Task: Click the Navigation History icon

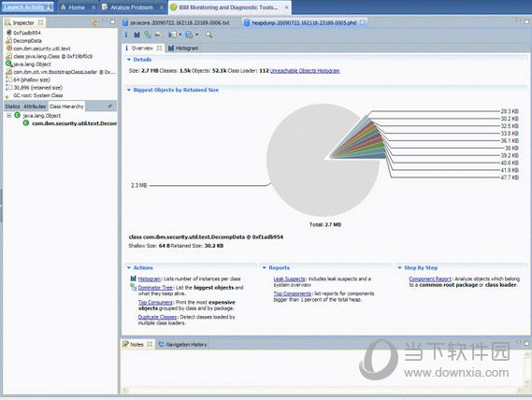Action: [x=161, y=344]
